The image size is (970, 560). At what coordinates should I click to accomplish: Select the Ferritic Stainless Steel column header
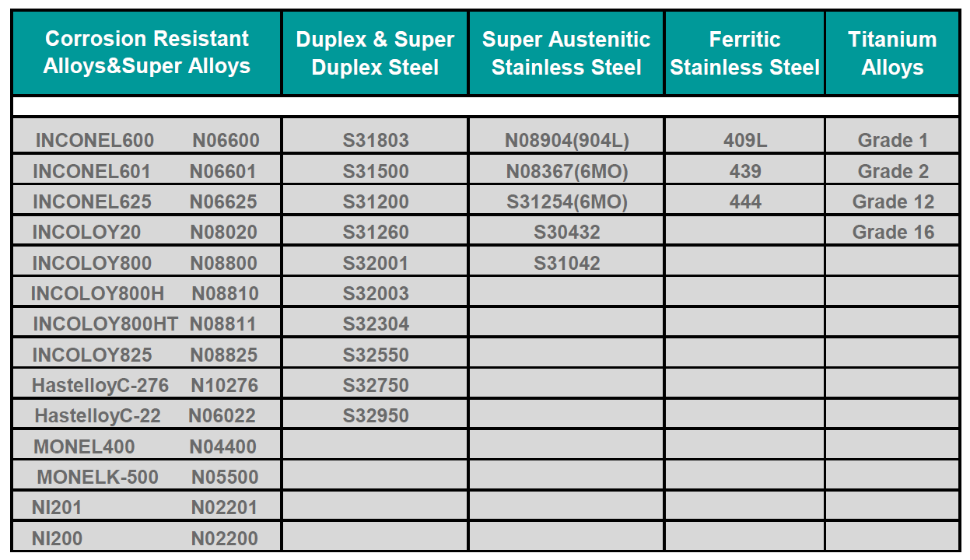tap(744, 53)
